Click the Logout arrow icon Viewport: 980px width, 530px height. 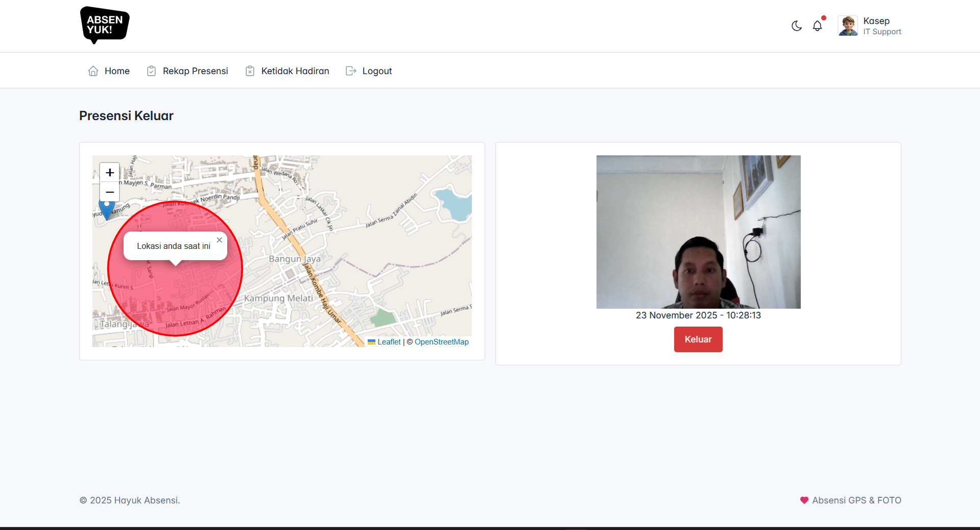pos(351,71)
